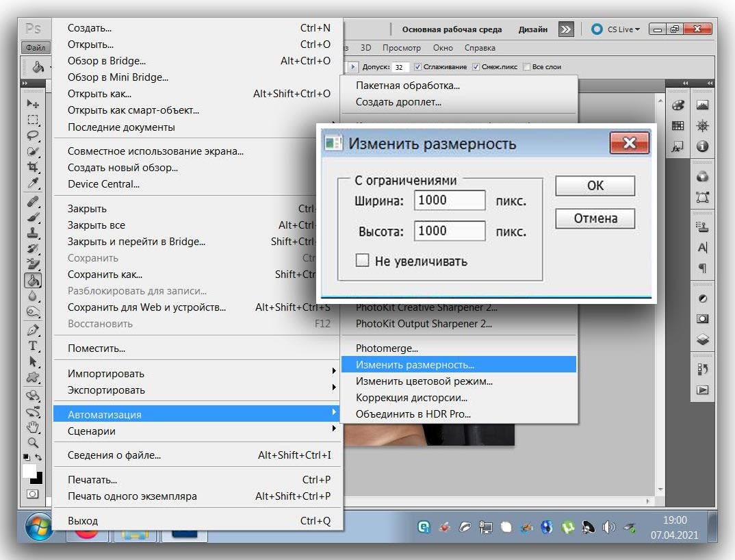
Task: Toggle Quick Mask mode button
Action: click(x=32, y=494)
